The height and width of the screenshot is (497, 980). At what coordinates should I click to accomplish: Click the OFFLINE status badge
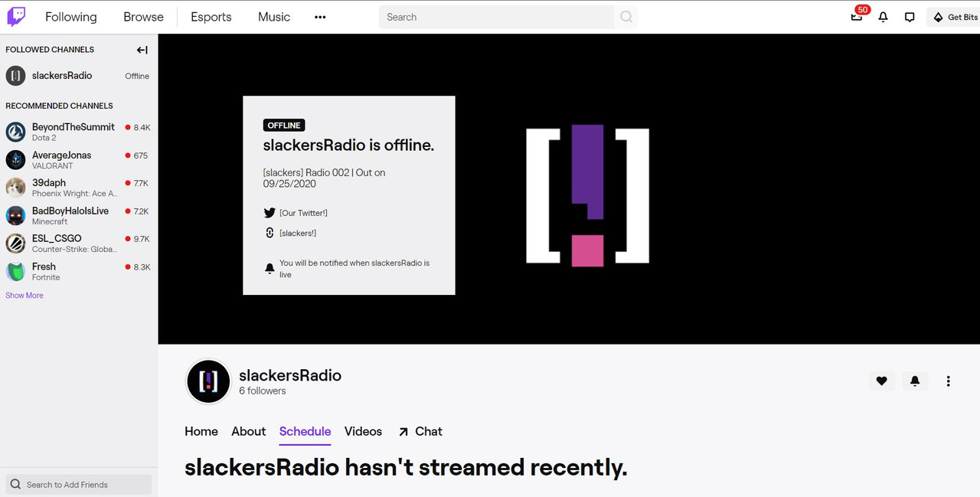284,126
